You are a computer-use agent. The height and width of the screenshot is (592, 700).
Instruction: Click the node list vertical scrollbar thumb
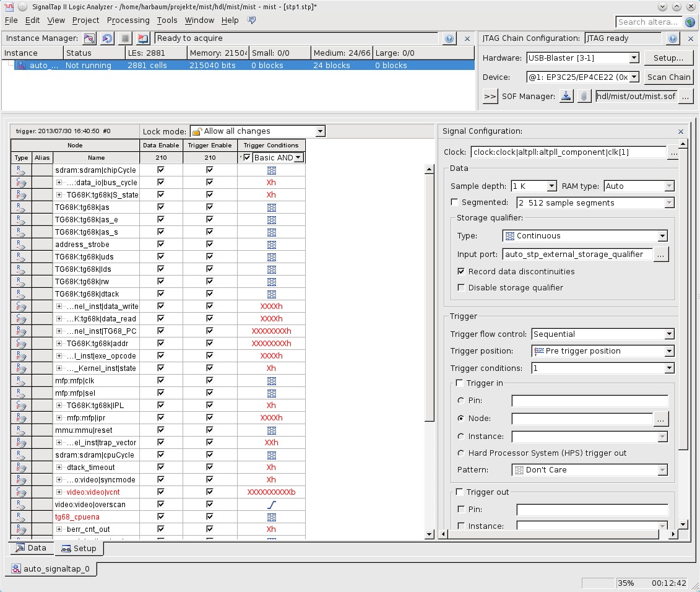tap(429, 298)
